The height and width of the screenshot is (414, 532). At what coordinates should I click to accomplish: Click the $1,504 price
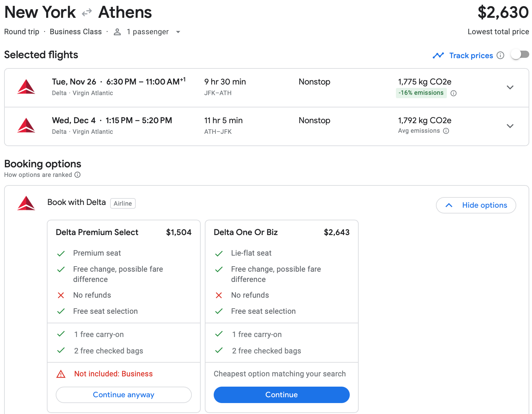(179, 232)
